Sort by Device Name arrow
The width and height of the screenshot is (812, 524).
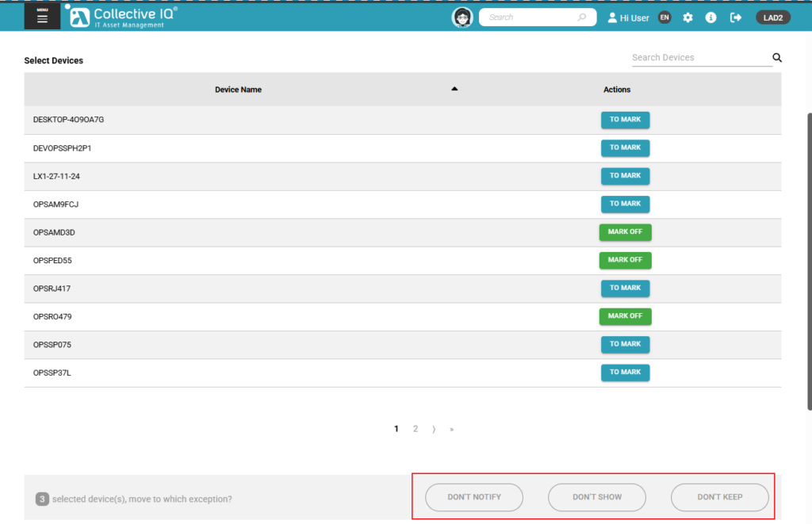tap(454, 89)
